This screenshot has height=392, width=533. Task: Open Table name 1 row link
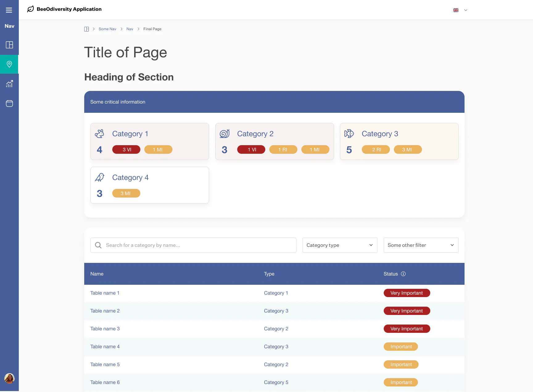tap(105, 293)
